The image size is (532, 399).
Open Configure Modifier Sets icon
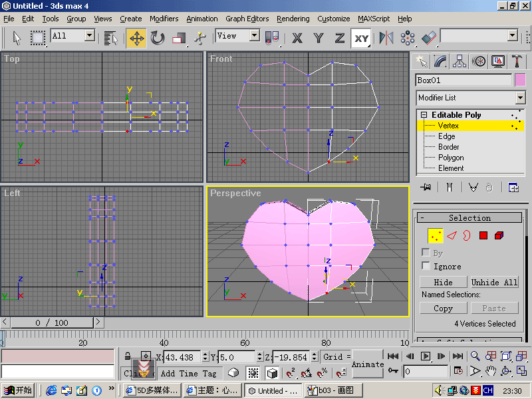pyautogui.click(x=513, y=187)
